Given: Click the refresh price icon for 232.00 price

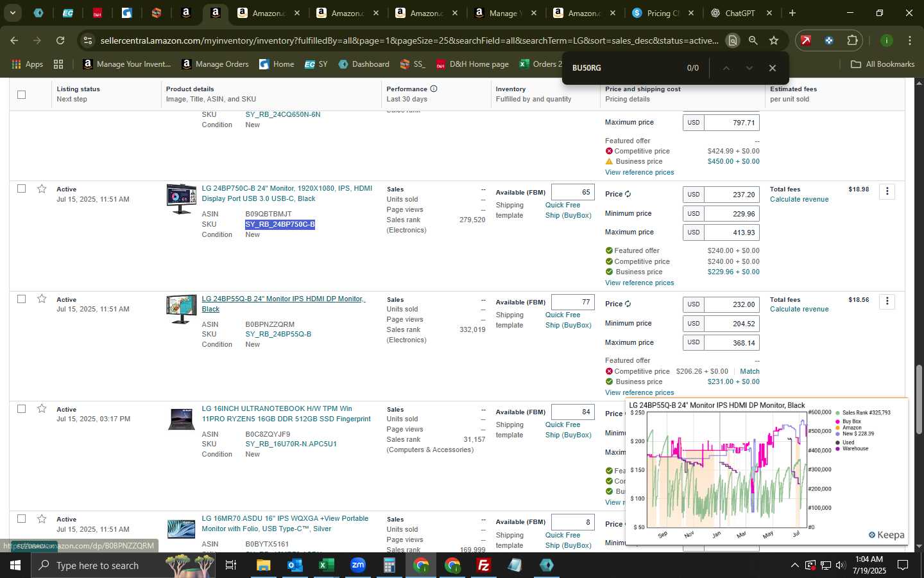Looking at the screenshot, I should pos(628,304).
